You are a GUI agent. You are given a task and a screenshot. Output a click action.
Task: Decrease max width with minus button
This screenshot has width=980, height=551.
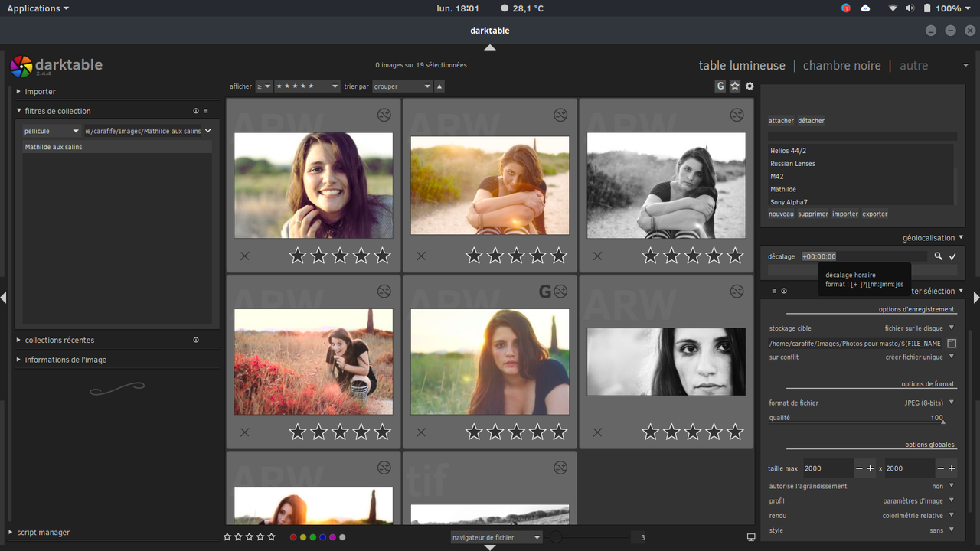(x=859, y=468)
